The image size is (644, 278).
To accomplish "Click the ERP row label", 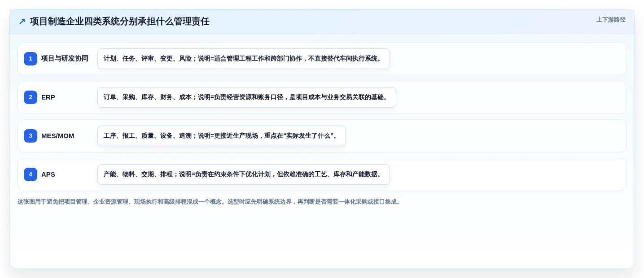I will point(48,97).
